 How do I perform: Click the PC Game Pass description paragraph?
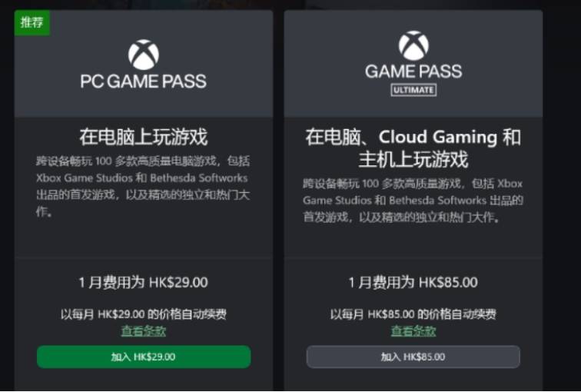pyautogui.click(x=143, y=186)
